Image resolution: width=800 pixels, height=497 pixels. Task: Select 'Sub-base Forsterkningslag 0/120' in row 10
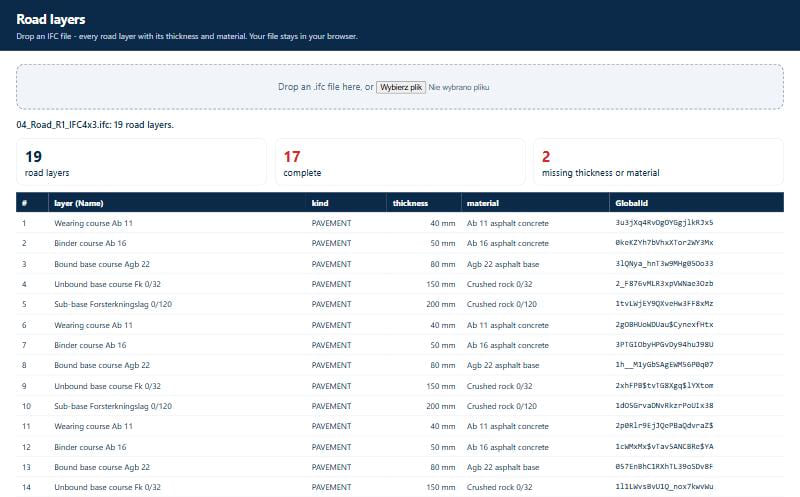point(113,406)
